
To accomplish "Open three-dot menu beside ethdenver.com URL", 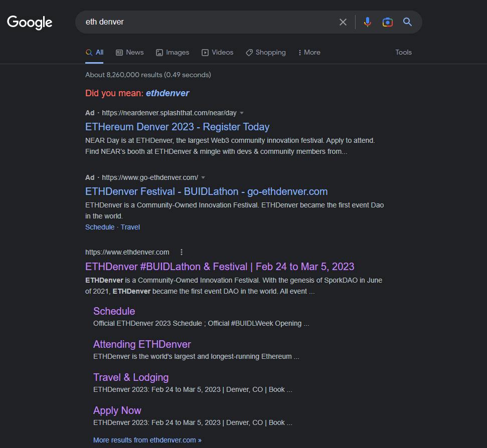I will pyautogui.click(x=182, y=252).
